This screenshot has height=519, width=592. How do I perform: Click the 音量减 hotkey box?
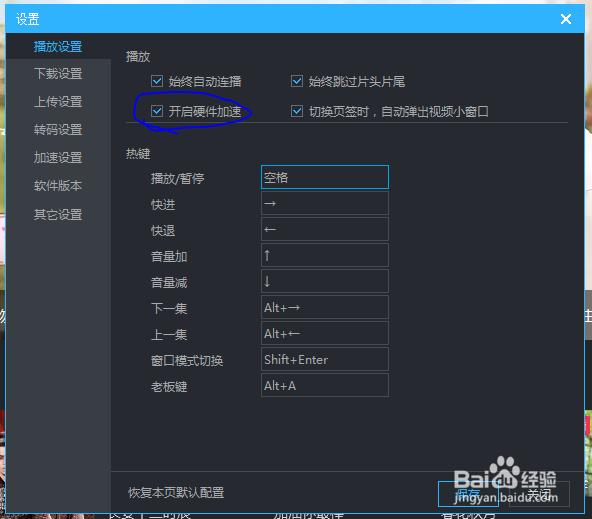click(x=325, y=281)
